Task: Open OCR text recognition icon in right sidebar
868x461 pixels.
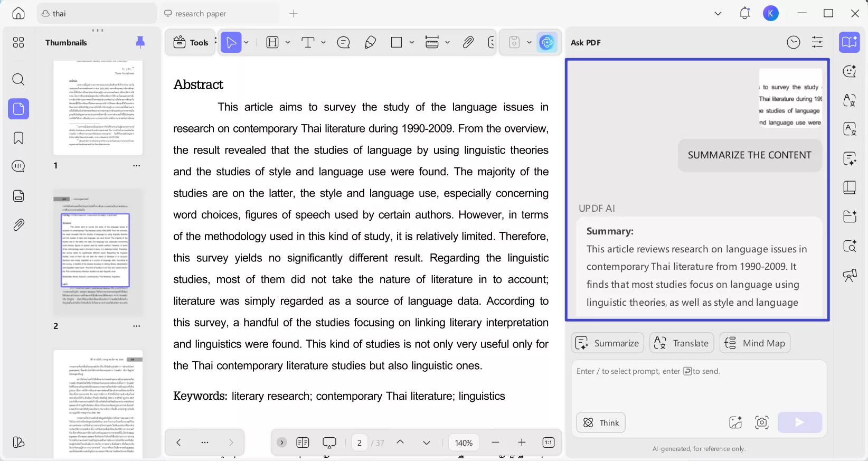Action: [x=850, y=129]
